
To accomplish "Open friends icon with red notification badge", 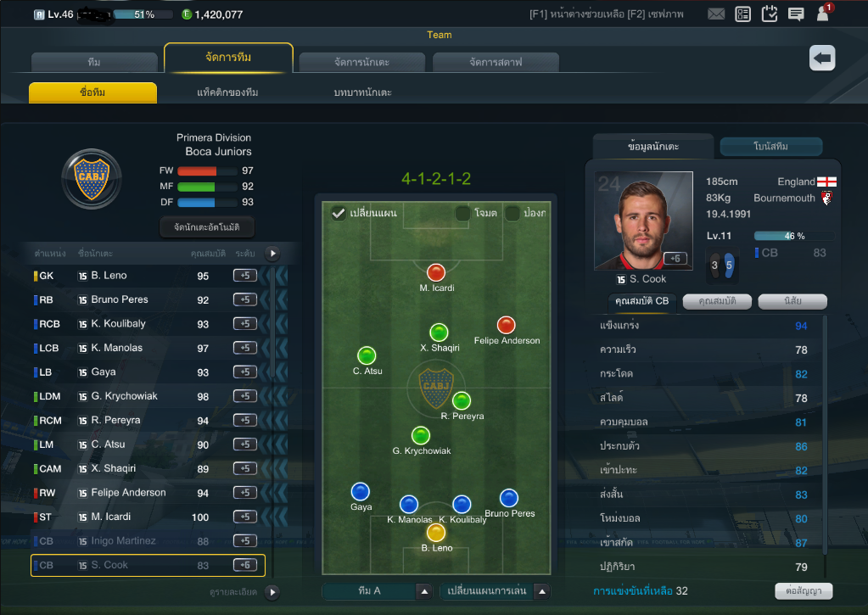I will click(x=824, y=12).
